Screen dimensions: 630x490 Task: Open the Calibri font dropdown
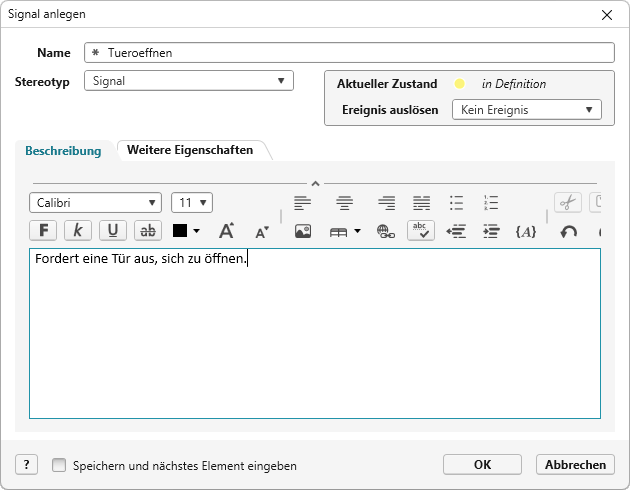pos(96,203)
